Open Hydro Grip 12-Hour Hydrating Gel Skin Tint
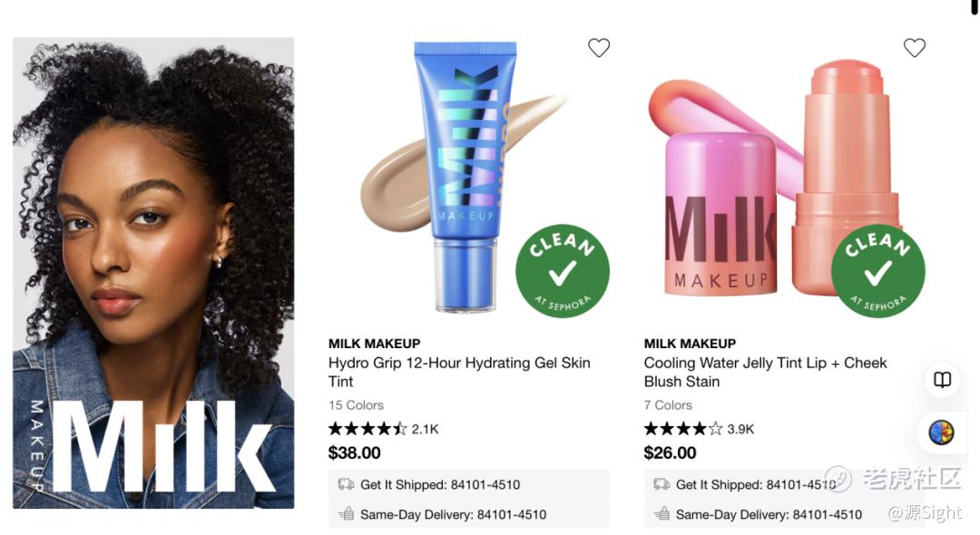 point(459,372)
